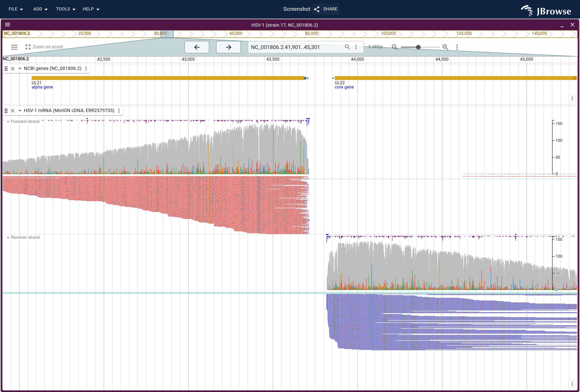Click the 44,500 ruler coordinate label
The height and width of the screenshot is (392, 580).
tap(442, 59)
